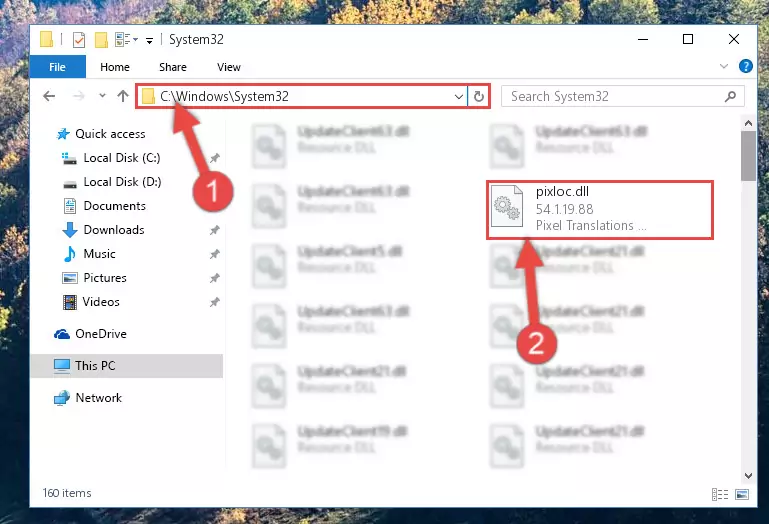Click the pin icon beside Music

pos(214,254)
